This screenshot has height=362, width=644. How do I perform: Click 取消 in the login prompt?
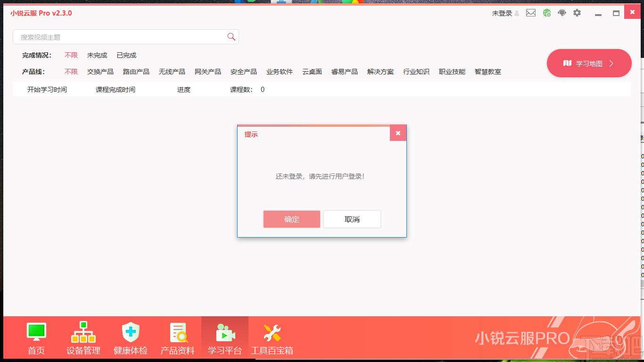(x=352, y=219)
